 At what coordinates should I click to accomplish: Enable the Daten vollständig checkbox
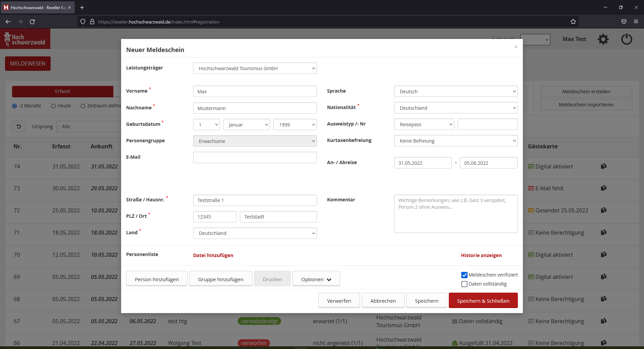coord(464,284)
